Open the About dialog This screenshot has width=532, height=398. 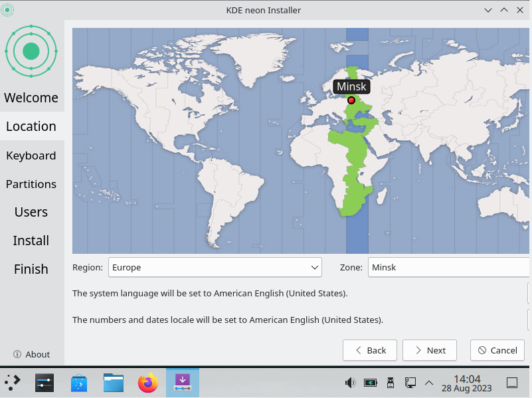tap(32, 354)
